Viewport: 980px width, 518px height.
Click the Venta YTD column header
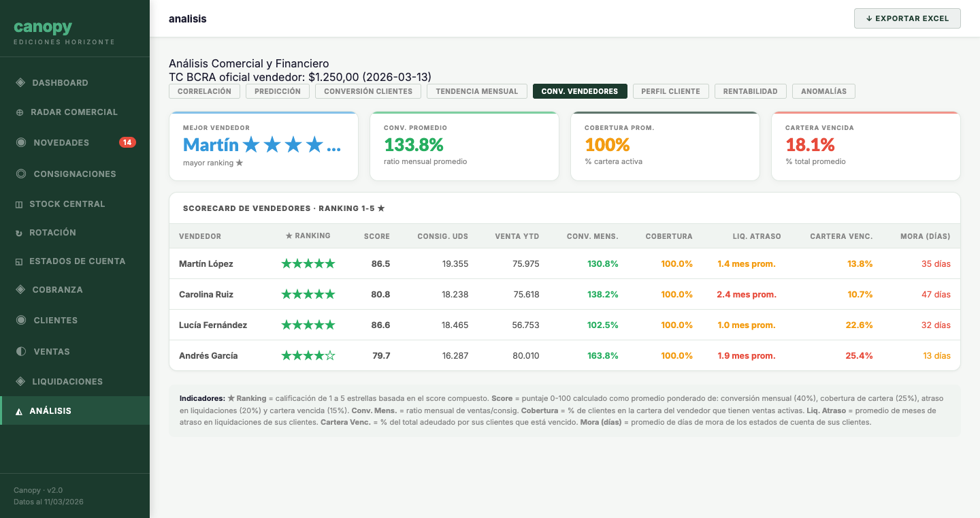517,236
